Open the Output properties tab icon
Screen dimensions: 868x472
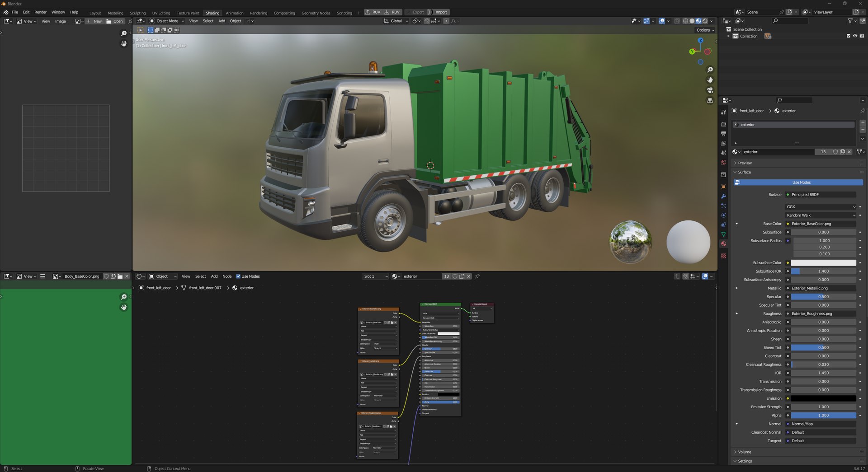click(723, 134)
